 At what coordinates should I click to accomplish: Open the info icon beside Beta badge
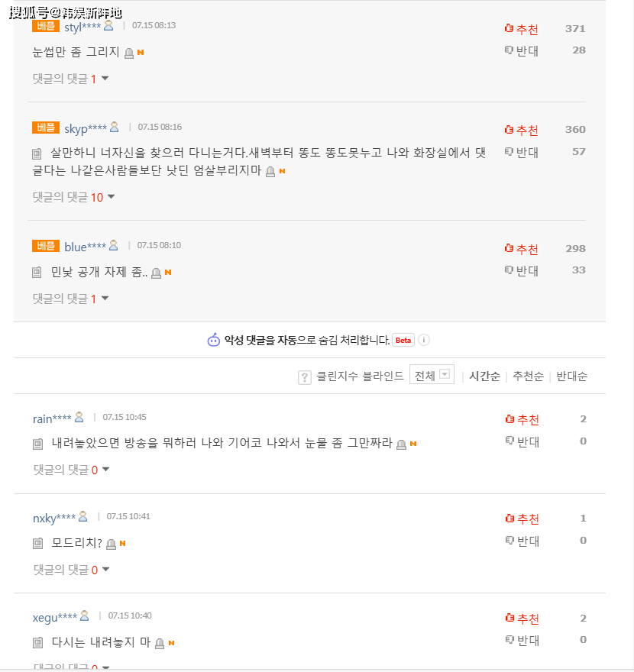point(423,340)
